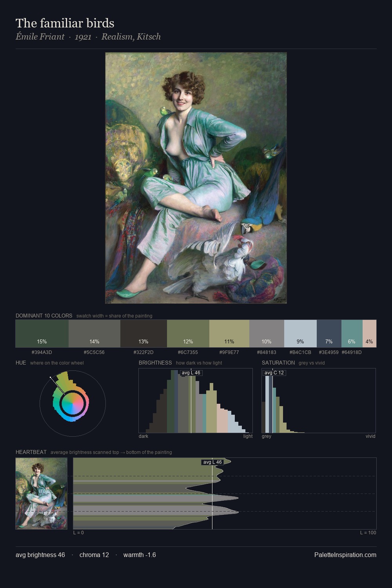This screenshot has height=588, width=392.
Task: Click the heartbeat brightness profile chart
Action: point(225,494)
